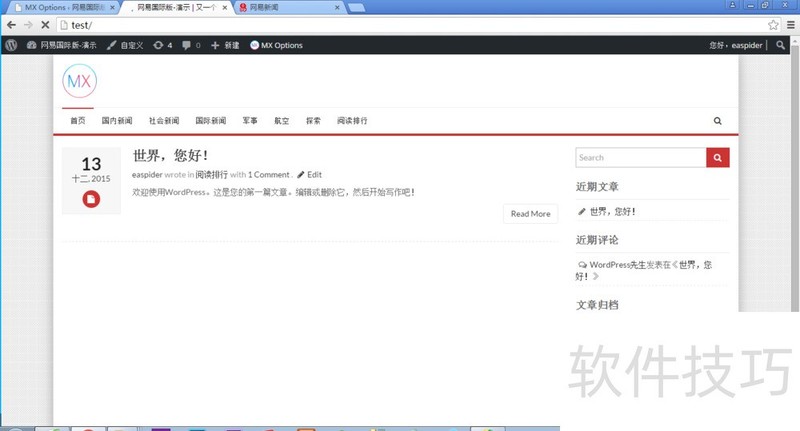Open the post title 世界，您好！
The height and width of the screenshot is (431, 800).
[170, 155]
